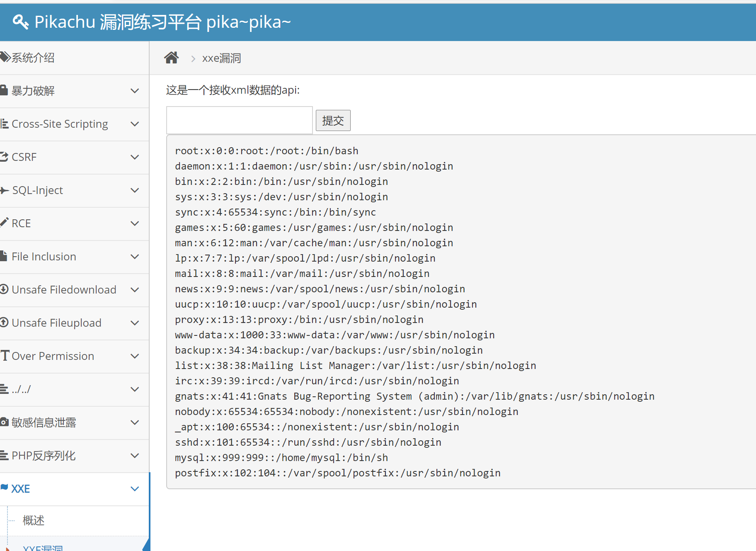The image size is (756, 551).
Task: Click the home icon in breadcrumb
Action: pyautogui.click(x=171, y=58)
